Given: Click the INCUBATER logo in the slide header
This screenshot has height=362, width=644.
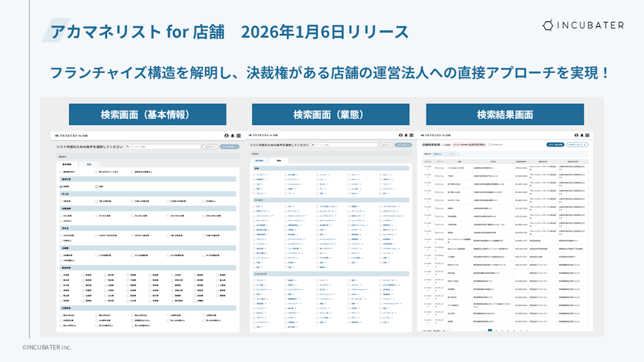Looking at the screenshot, I should pyautogui.click(x=584, y=25).
